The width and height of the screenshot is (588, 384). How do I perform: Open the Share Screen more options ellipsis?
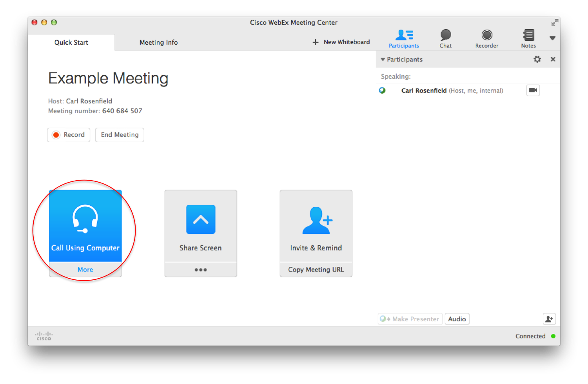pos(201,270)
